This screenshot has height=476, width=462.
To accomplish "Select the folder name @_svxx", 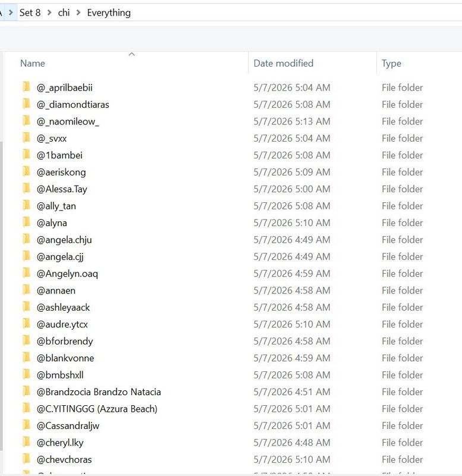I will [x=52, y=139].
